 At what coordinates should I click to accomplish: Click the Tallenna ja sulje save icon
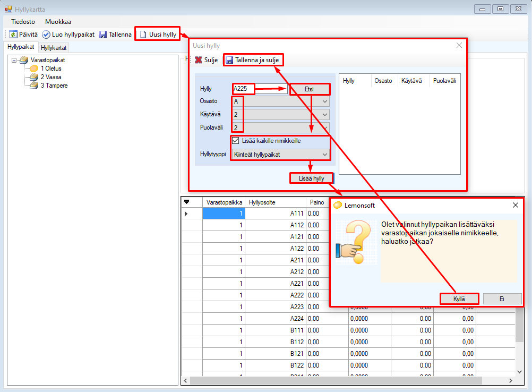pos(229,60)
